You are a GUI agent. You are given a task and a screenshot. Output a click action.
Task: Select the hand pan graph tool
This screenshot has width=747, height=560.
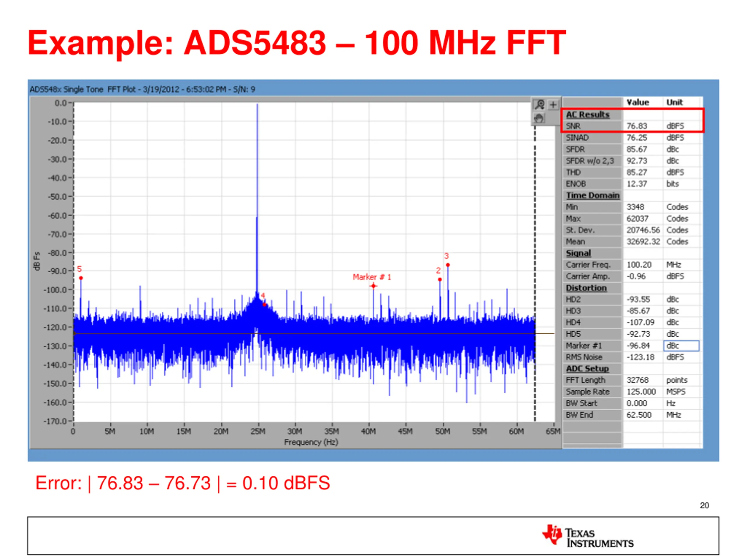(539, 118)
